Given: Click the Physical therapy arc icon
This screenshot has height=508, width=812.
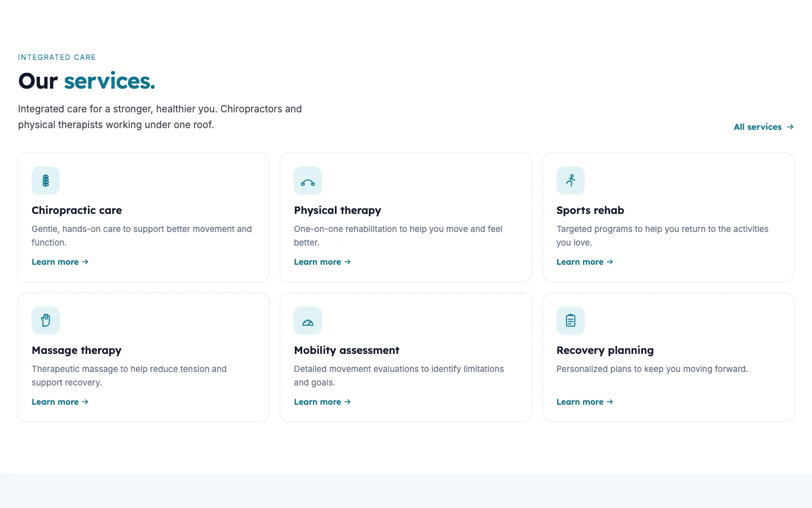Looking at the screenshot, I should coord(308,181).
